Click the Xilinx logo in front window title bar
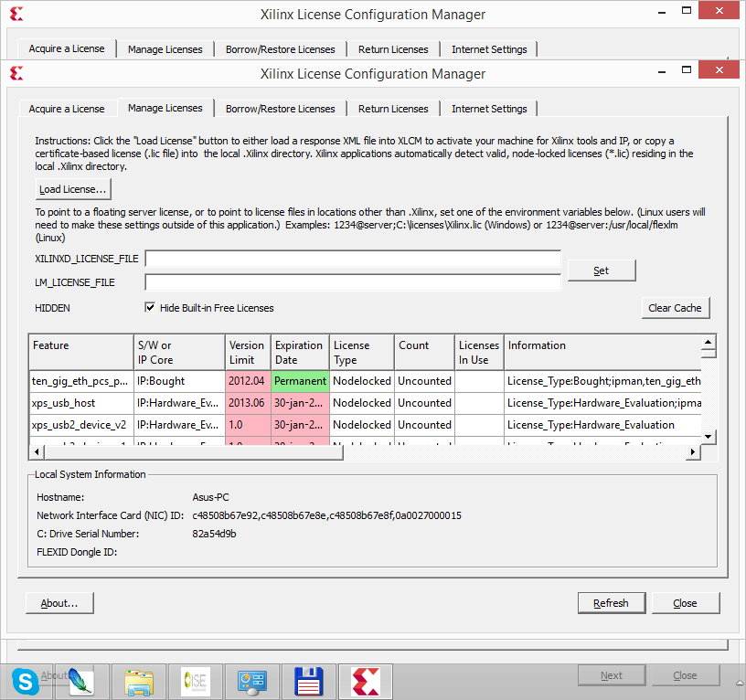The width and height of the screenshot is (746, 700). (16, 73)
